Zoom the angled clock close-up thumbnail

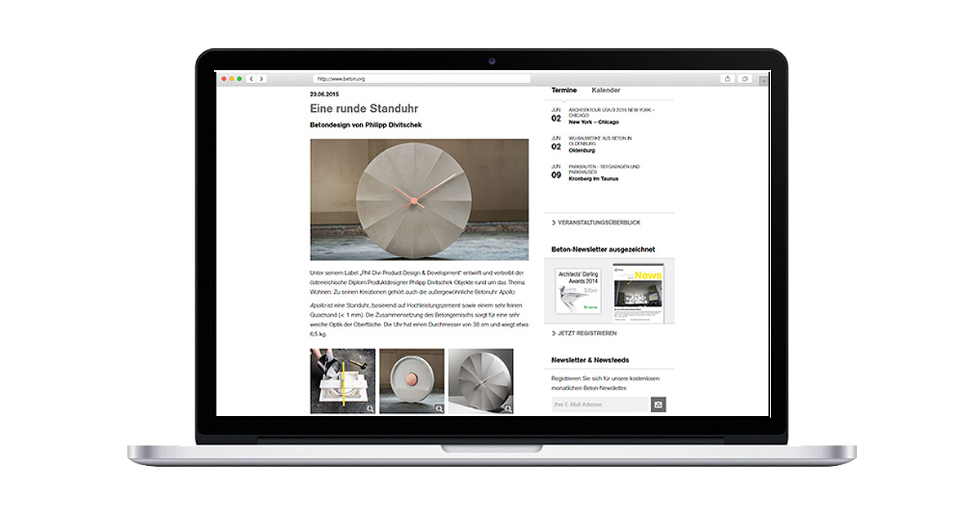481,381
